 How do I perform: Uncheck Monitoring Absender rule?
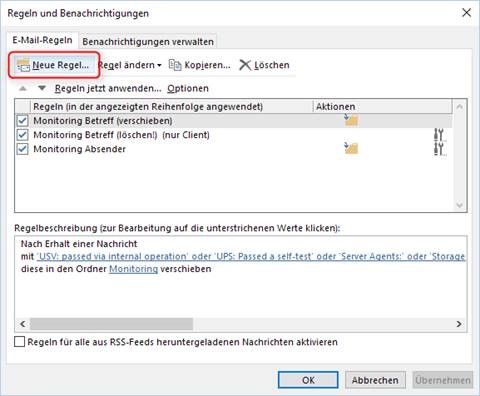click(22, 149)
